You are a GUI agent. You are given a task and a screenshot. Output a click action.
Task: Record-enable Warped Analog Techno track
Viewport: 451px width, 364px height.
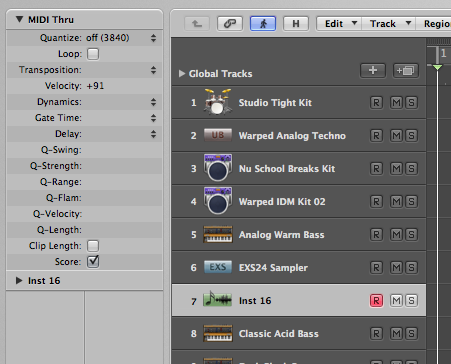tap(376, 136)
